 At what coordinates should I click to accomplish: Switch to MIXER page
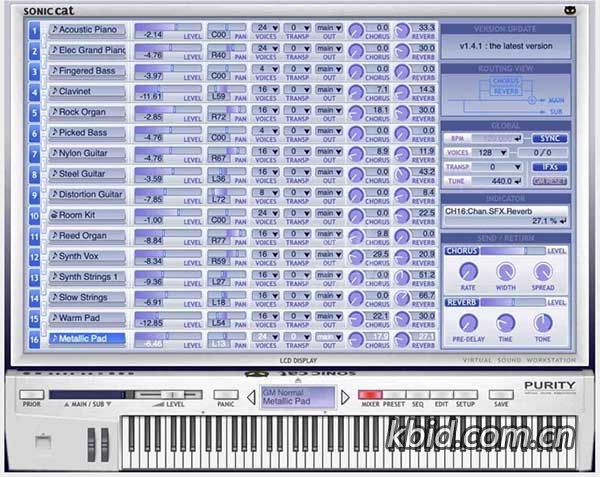click(370, 394)
